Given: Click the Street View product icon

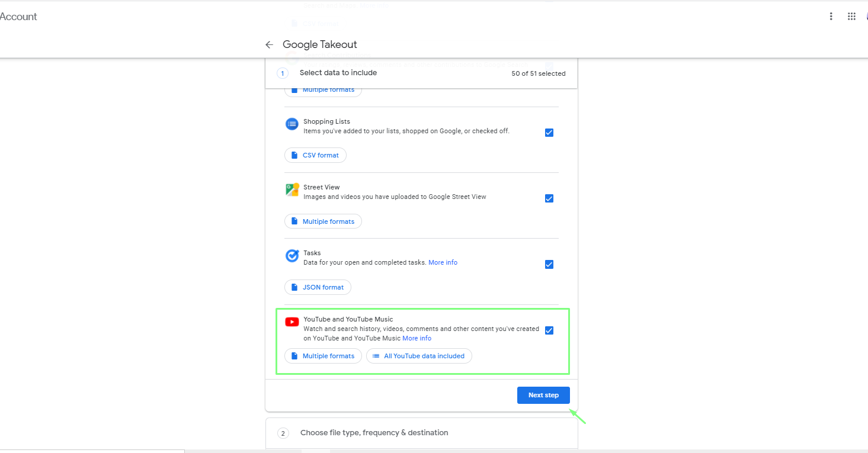Looking at the screenshot, I should click(292, 189).
